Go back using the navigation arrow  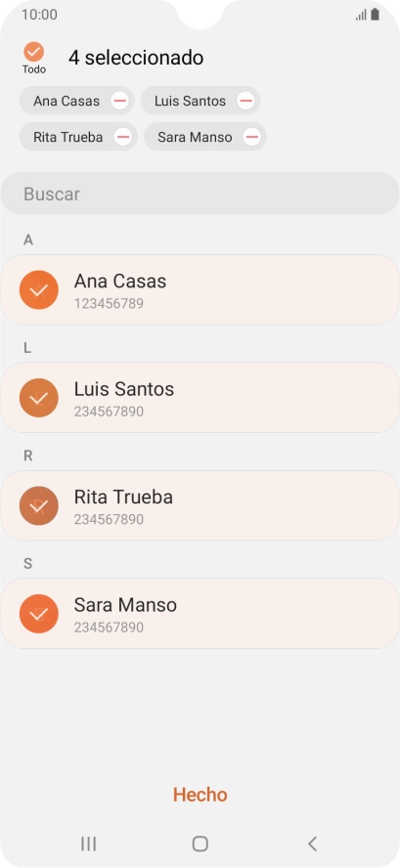[x=312, y=844]
